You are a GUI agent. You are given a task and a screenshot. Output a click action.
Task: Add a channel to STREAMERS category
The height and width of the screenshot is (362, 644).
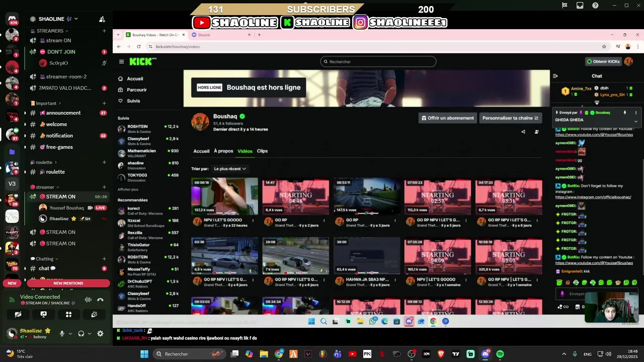tap(104, 31)
